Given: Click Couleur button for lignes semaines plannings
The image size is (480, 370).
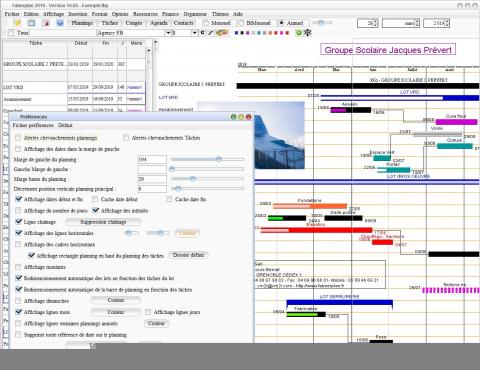Looking at the screenshot, I should [156, 323].
